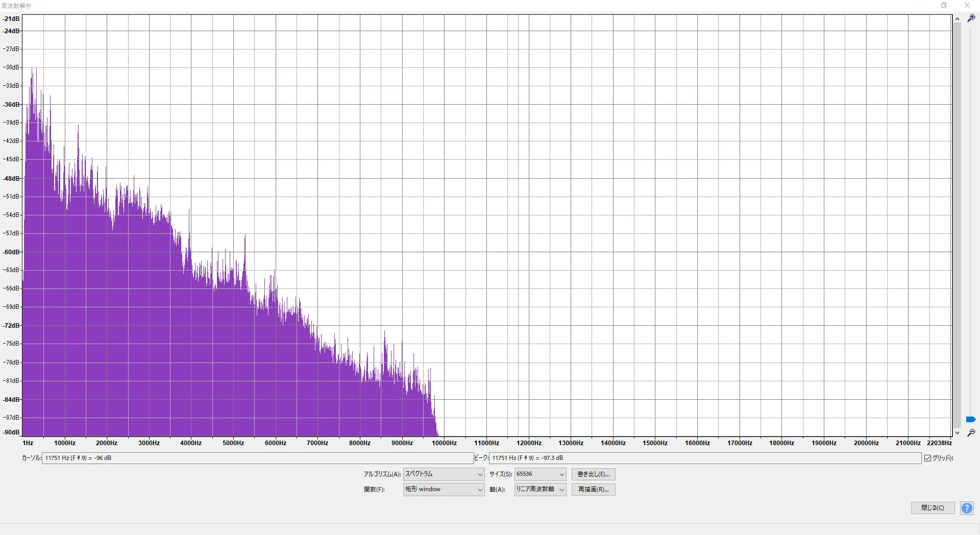Click the 再描画(R)... replot button

(x=593, y=490)
